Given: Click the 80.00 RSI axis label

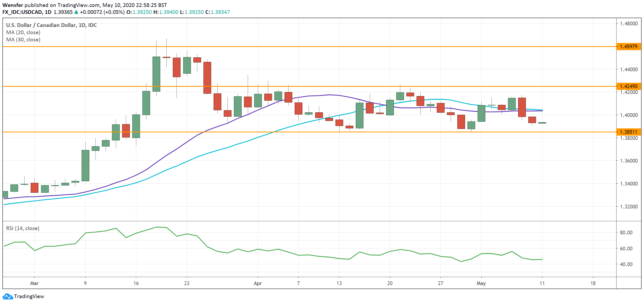Looking at the screenshot, I should pos(626,232).
